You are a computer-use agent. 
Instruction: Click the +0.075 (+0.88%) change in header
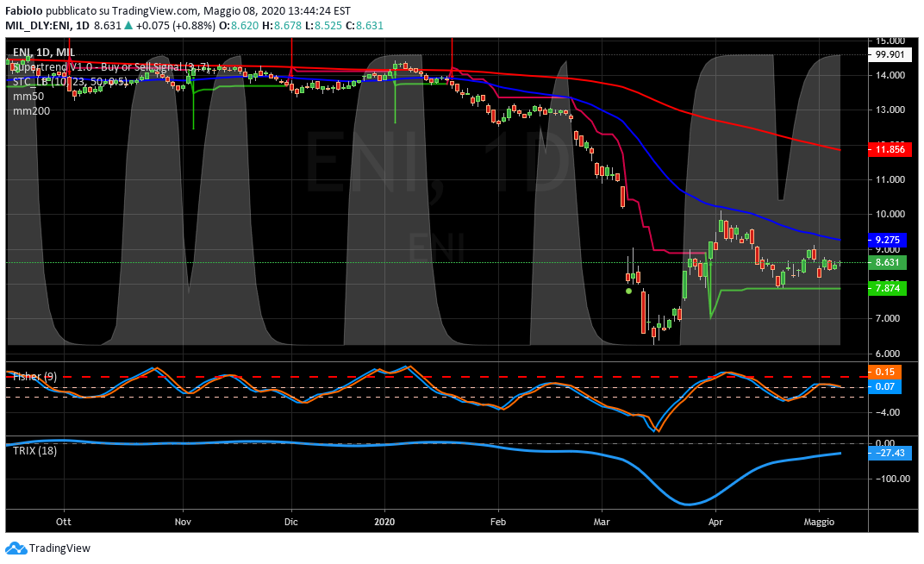tap(176, 26)
